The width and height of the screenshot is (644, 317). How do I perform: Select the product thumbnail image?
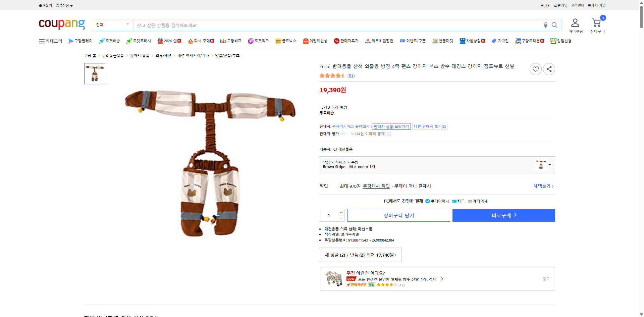94,73
